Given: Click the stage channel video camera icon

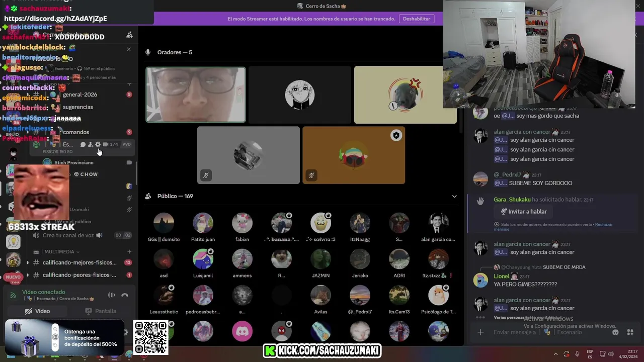Looking at the screenshot, I should pyautogui.click(x=105, y=144).
